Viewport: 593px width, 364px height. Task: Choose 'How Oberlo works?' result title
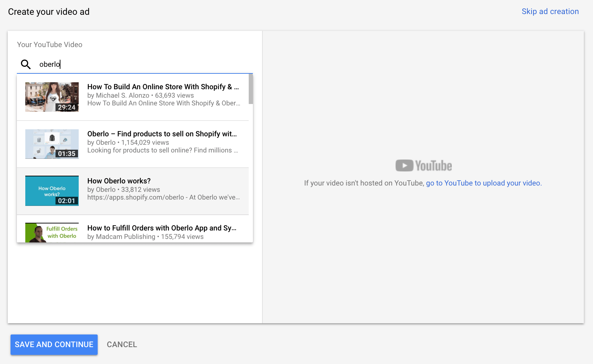(x=119, y=181)
